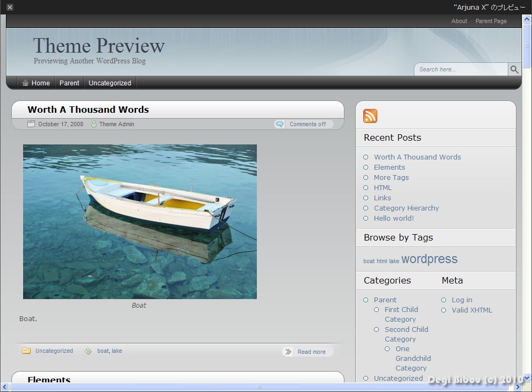The height and width of the screenshot is (392, 532).
Task: Click the home icon in navigation bar
Action: click(25, 83)
